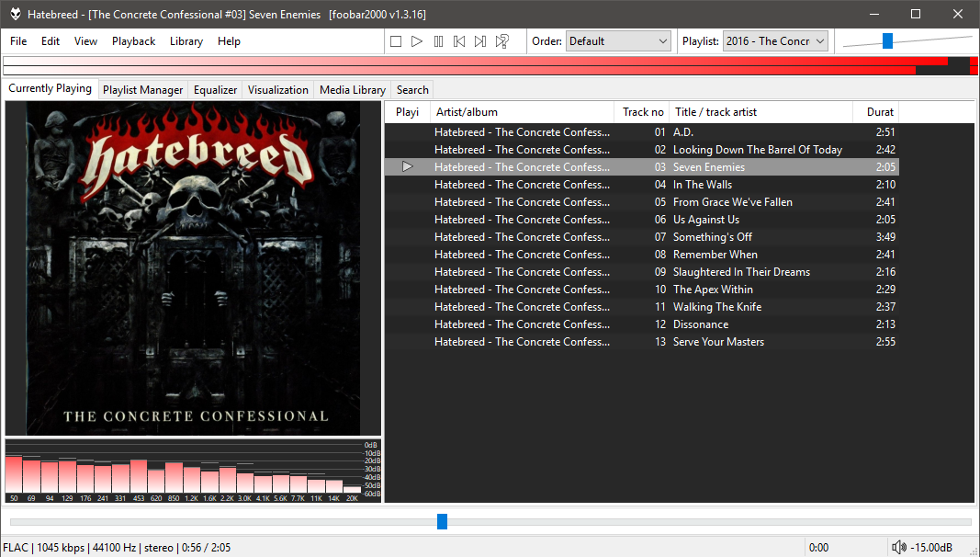Select track 08 Remember When
This screenshot has width=980, height=557.
coord(642,255)
